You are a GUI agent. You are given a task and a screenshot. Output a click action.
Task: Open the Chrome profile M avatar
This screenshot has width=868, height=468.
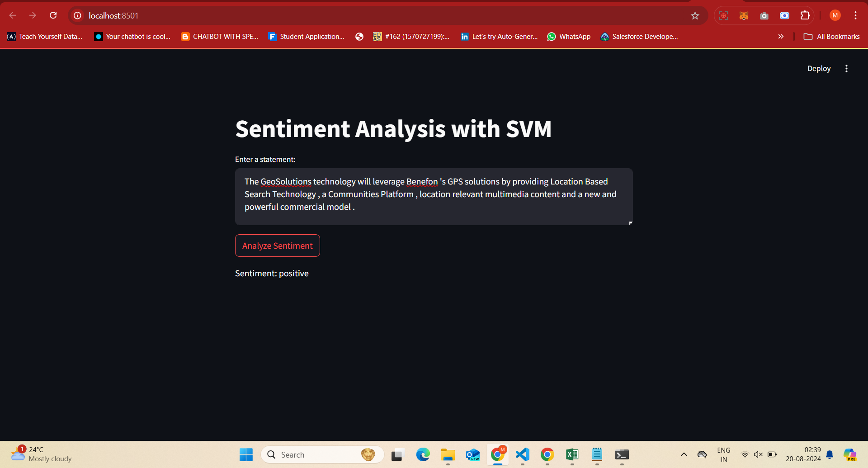point(835,15)
